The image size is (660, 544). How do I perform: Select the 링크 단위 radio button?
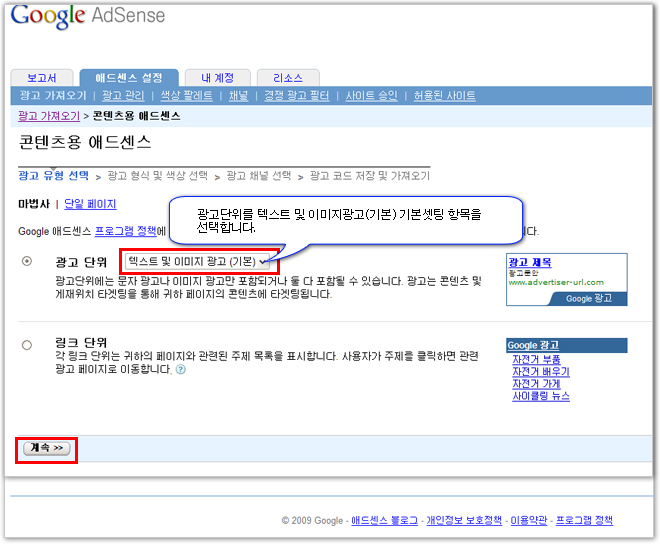[x=27, y=345]
